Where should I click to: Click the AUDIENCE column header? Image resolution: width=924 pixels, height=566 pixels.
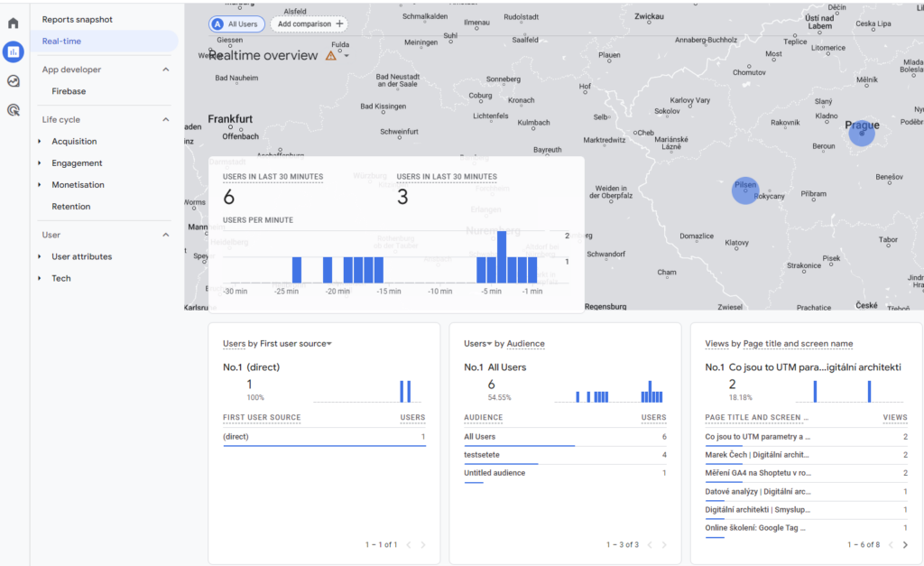point(484,417)
